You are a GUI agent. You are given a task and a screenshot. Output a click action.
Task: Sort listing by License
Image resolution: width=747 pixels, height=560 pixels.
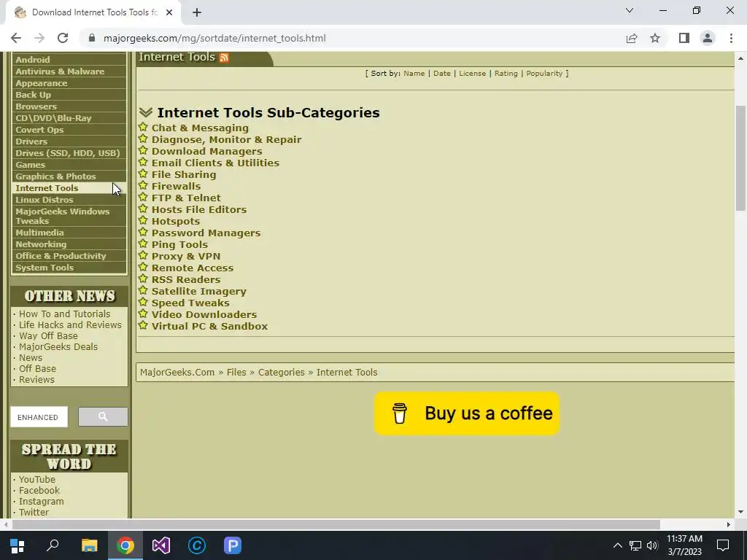point(472,74)
